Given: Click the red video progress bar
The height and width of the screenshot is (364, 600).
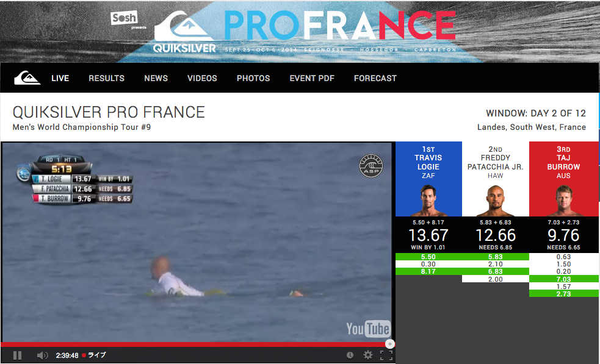Looking at the screenshot, I should 196,344.
